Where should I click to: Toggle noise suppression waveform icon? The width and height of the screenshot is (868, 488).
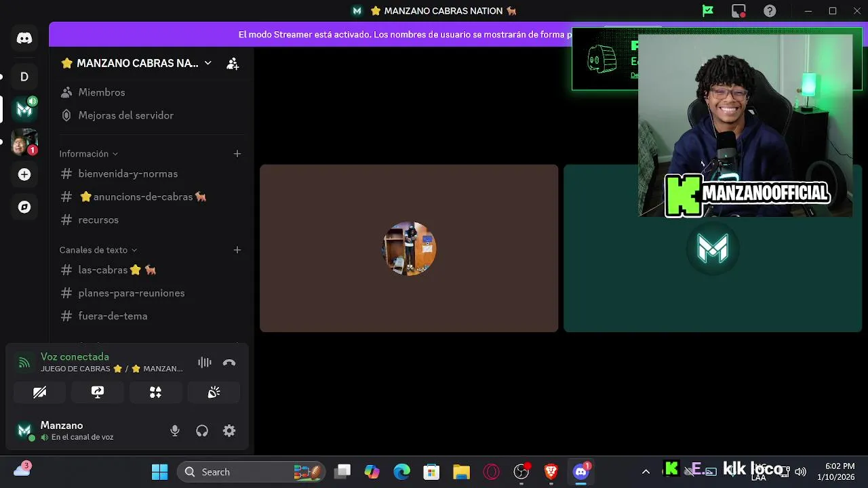click(x=205, y=363)
